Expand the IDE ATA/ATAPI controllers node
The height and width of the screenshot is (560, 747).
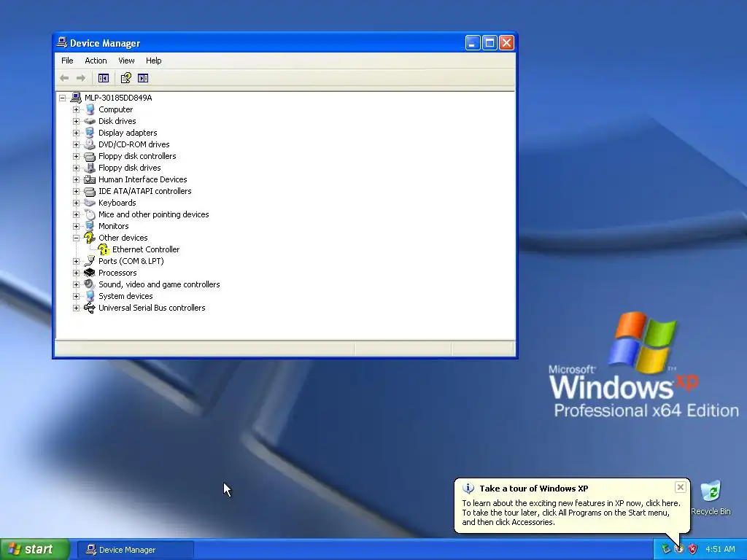(x=76, y=192)
